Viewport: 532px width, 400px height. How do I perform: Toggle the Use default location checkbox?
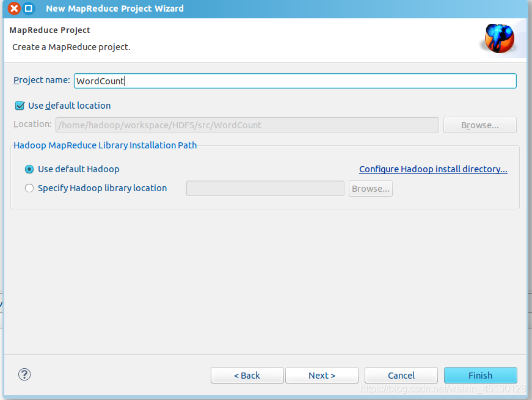point(20,106)
